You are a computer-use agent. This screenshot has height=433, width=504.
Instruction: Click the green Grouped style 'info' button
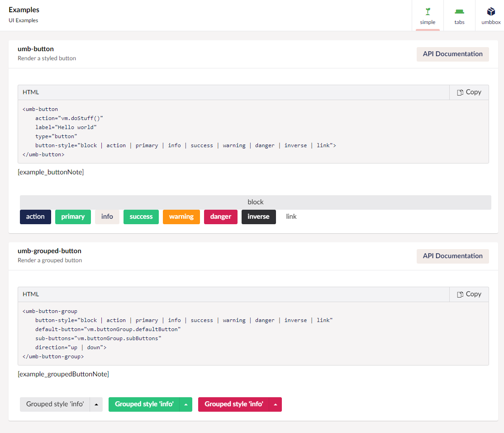[x=144, y=404]
